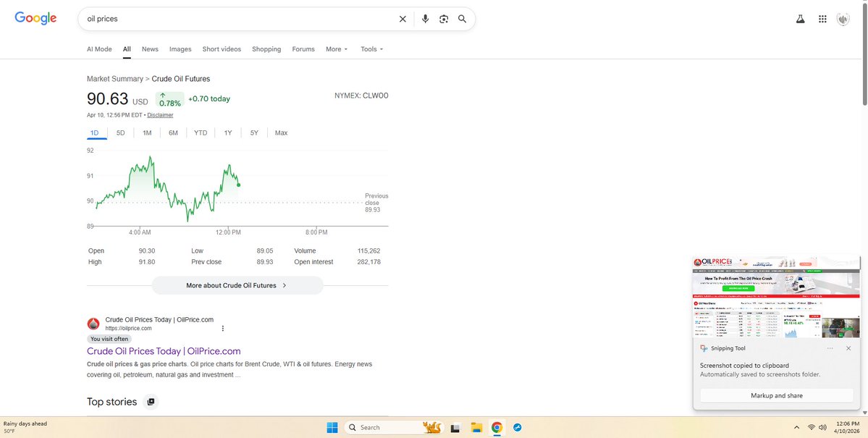Switch to Images results tab
Image resolution: width=868 pixels, height=438 pixels.
point(180,49)
